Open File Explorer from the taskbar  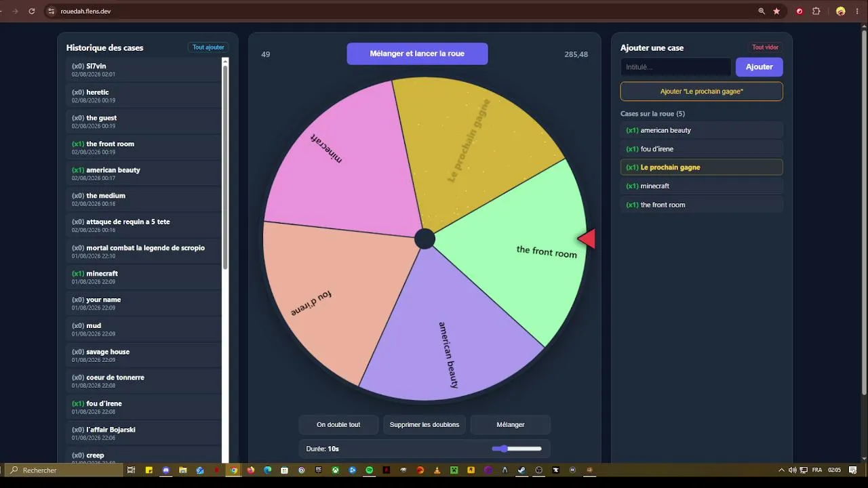pos(183,470)
